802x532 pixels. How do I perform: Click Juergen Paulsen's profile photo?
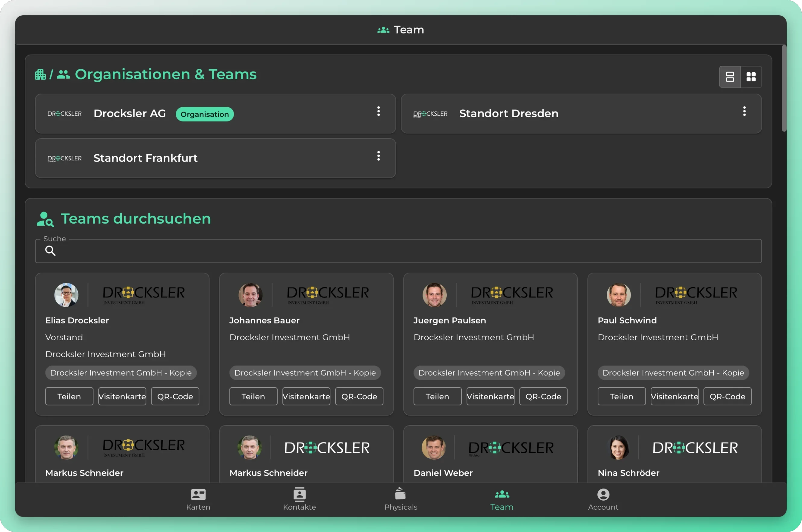(x=435, y=295)
